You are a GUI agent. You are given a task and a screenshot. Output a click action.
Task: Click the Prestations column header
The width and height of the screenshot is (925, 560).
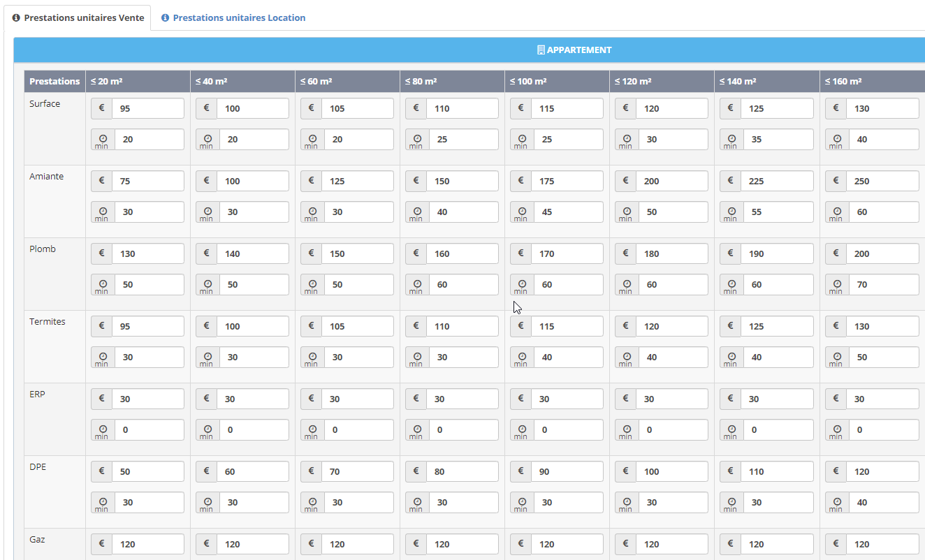pos(54,81)
